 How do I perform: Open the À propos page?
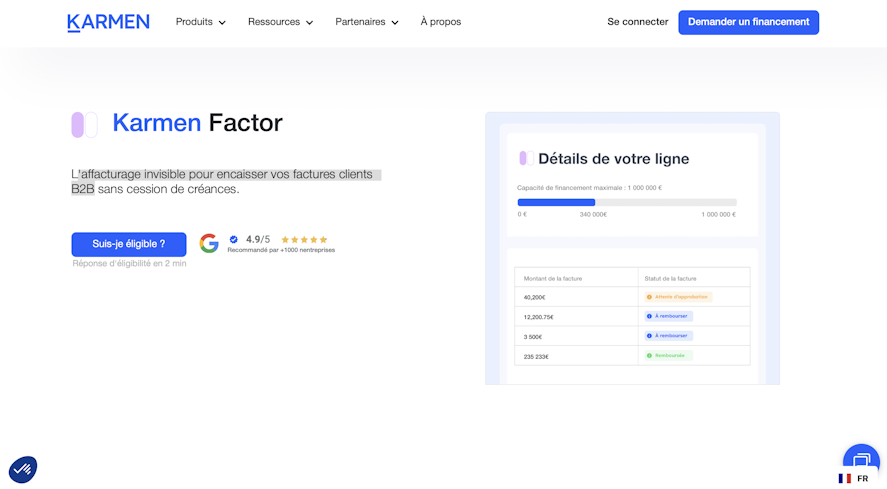[441, 22]
